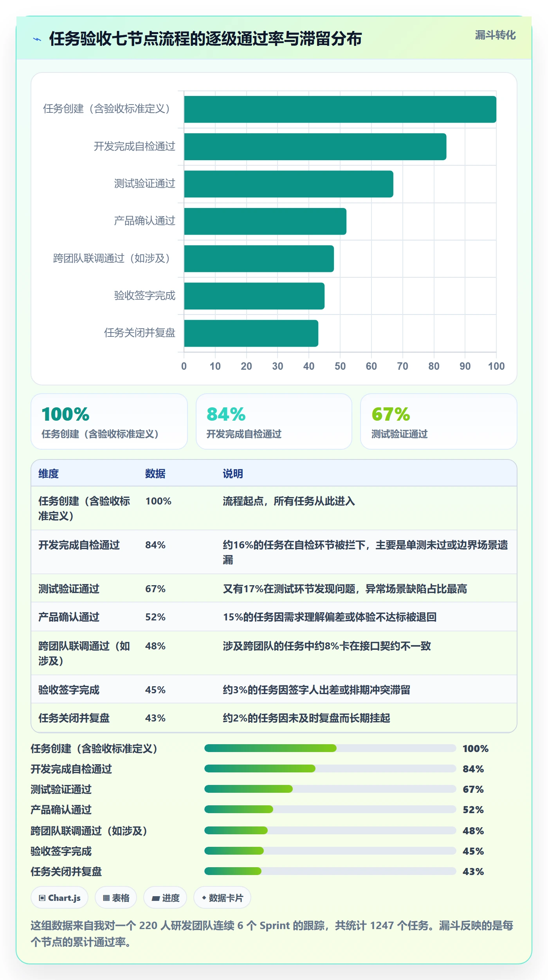Click the 15%的任务因需求理解偏差 description cell

(x=330, y=617)
